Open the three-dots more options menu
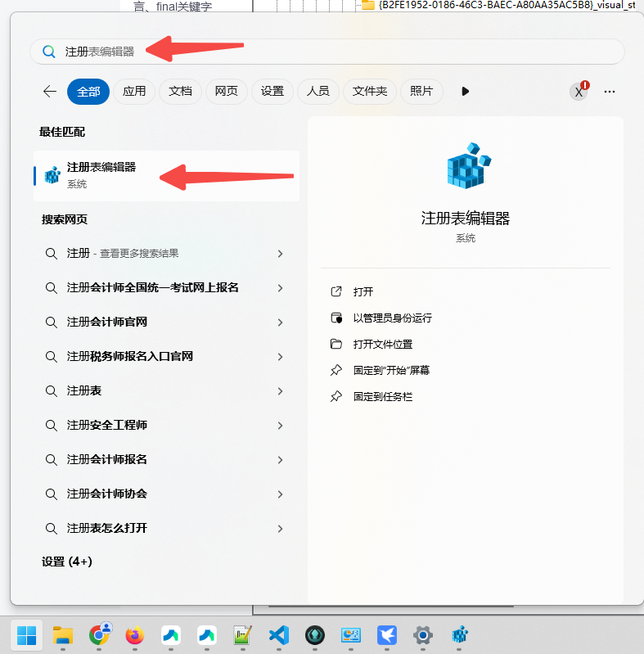The height and width of the screenshot is (654, 644). coord(610,92)
